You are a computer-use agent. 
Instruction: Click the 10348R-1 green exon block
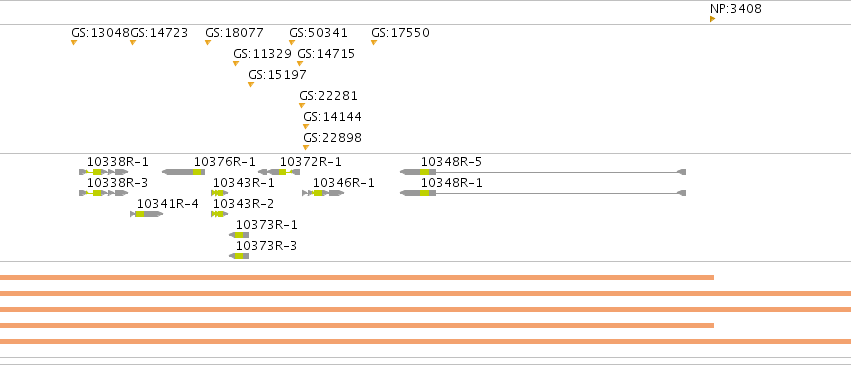click(424, 193)
